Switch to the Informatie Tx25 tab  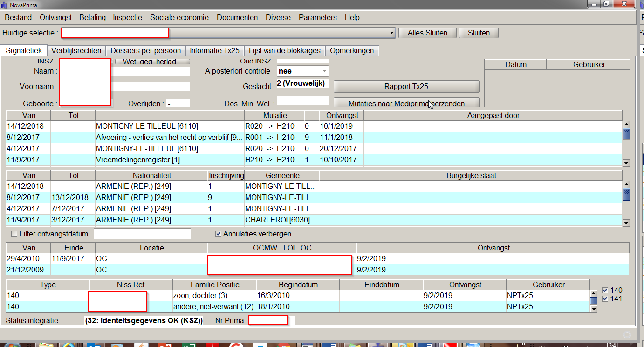pyautogui.click(x=214, y=50)
